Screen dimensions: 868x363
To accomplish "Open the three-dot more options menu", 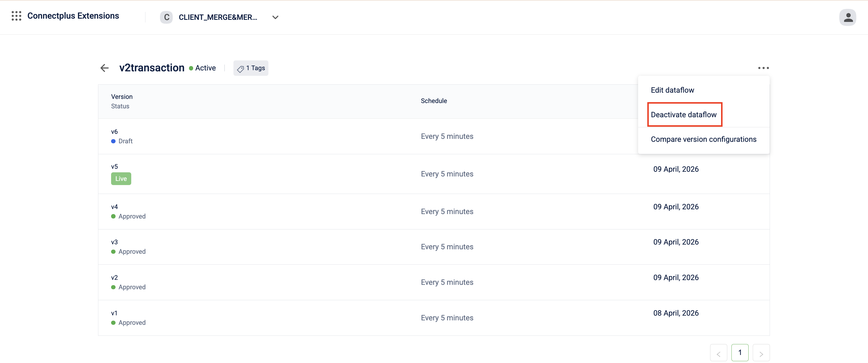I will (763, 68).
